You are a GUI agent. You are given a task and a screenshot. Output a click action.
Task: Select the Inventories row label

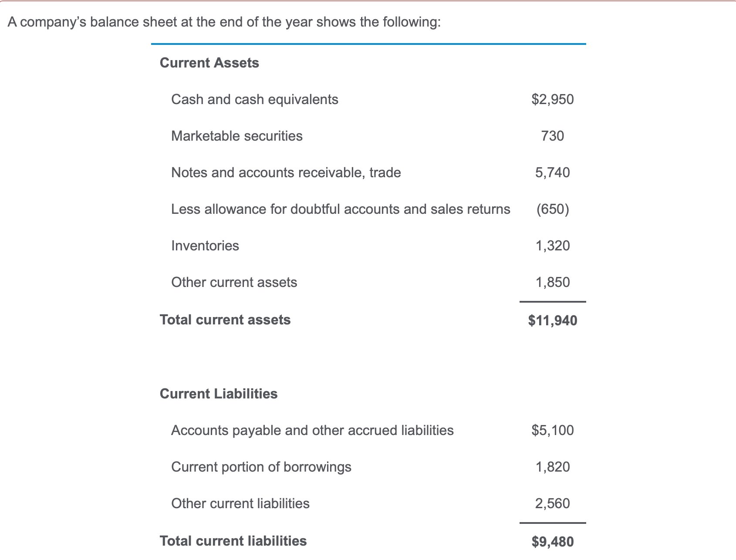coord(205,246)
